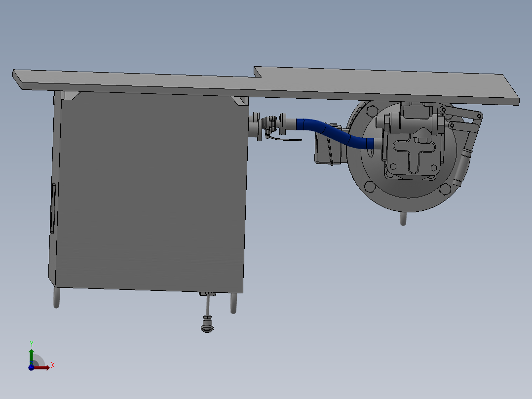532x399 pixels.
Task: Click the cross-shaped pump cover plate
Action: tap(414, 155)
